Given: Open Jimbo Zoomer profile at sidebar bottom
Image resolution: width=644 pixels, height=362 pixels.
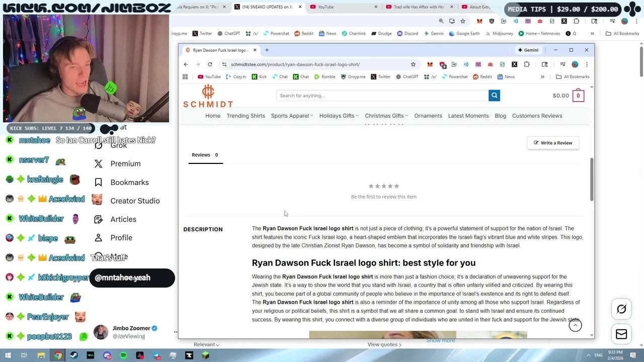Looking at the screenshot, I should coord(126,332).
